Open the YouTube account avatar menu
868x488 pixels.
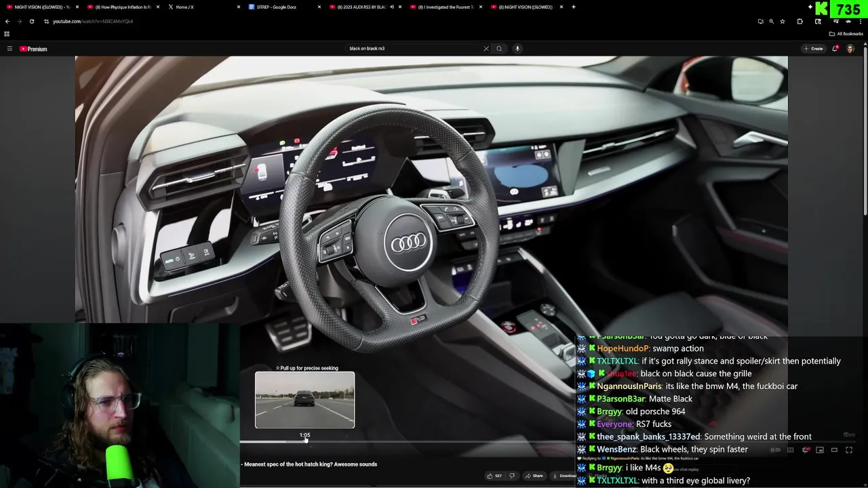pos(850,49)
